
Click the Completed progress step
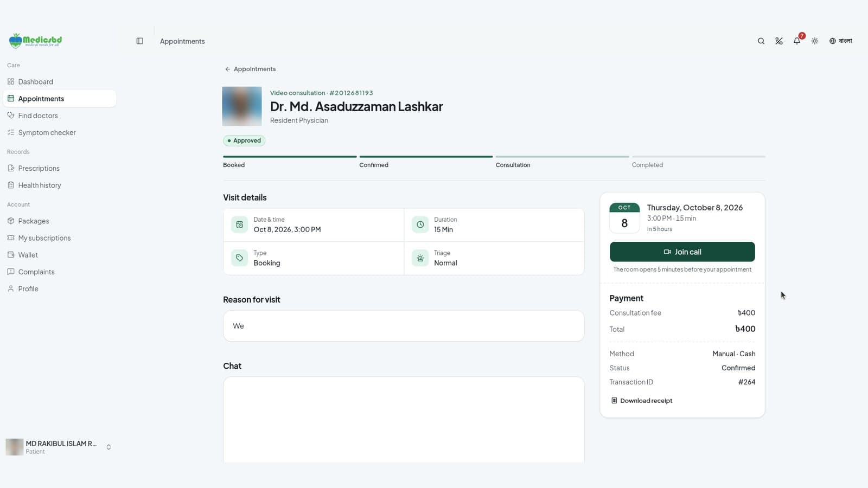coord(699,162)
